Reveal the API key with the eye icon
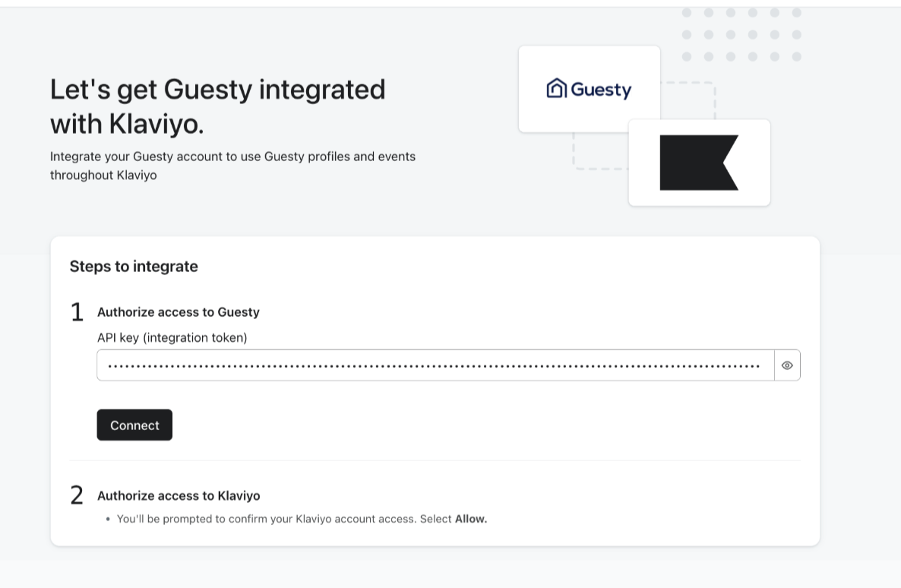 (787, 365)
